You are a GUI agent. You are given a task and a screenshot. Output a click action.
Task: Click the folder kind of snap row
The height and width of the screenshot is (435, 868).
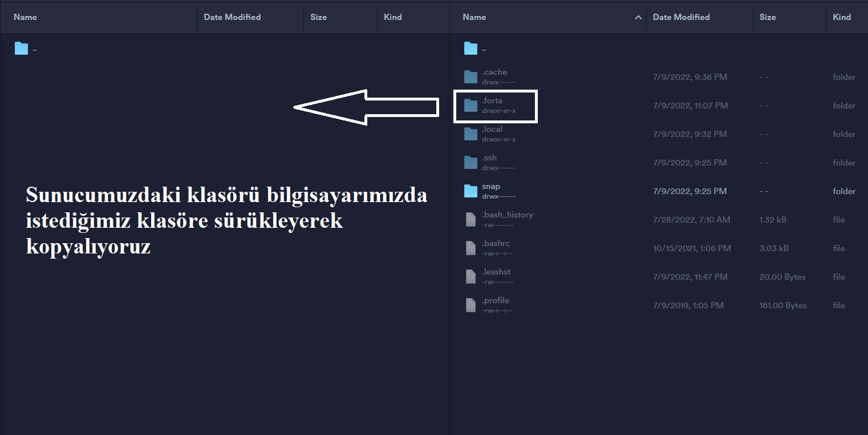pos(844,191)
